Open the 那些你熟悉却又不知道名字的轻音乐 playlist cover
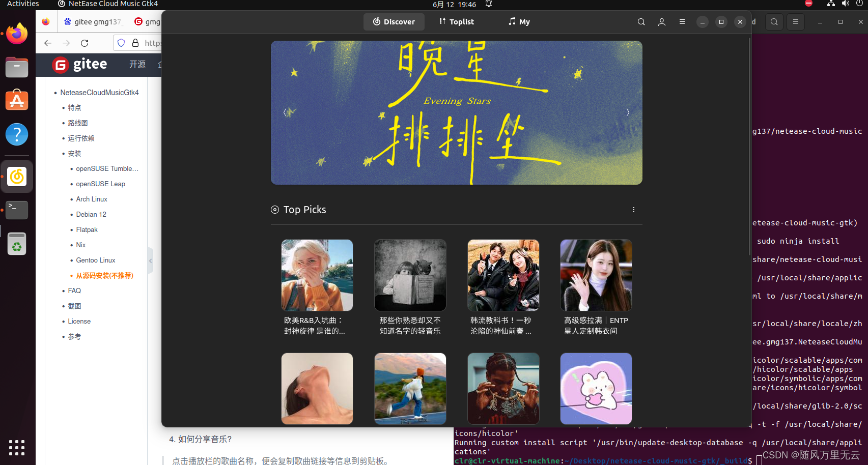 point(410,275)
